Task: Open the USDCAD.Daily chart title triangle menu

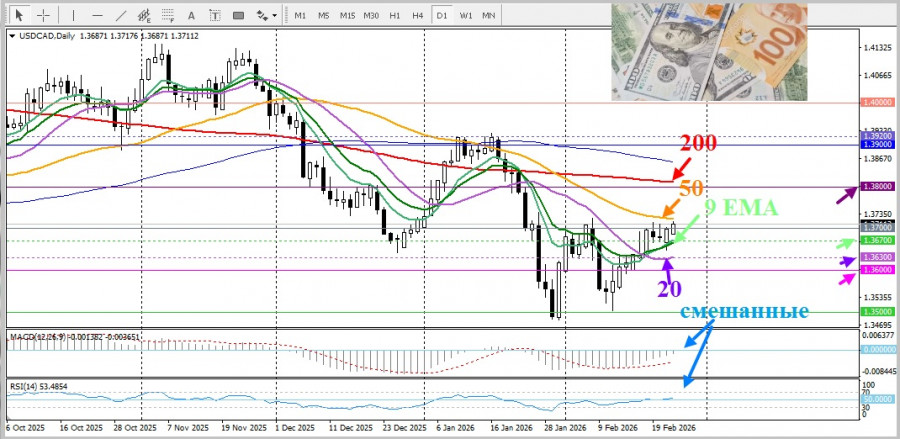Action: [13, 36]
